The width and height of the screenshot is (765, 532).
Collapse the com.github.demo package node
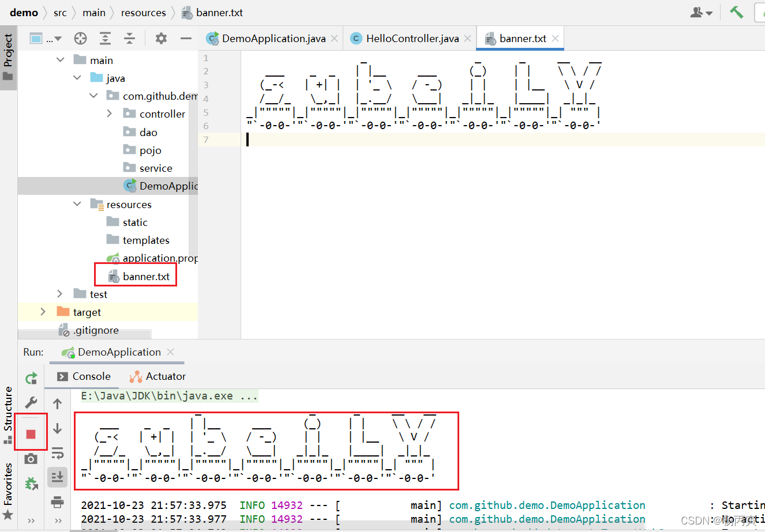pos(93,96)
